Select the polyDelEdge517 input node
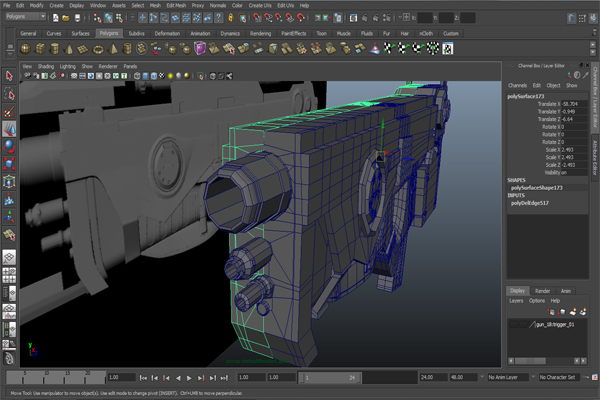 tap(530, 203)
